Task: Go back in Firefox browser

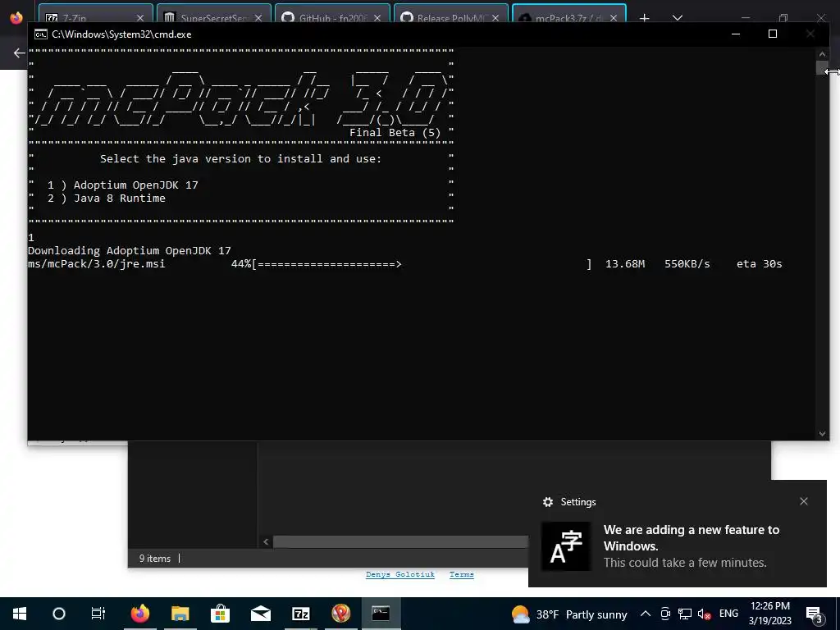Action: [x=19, y=53]
